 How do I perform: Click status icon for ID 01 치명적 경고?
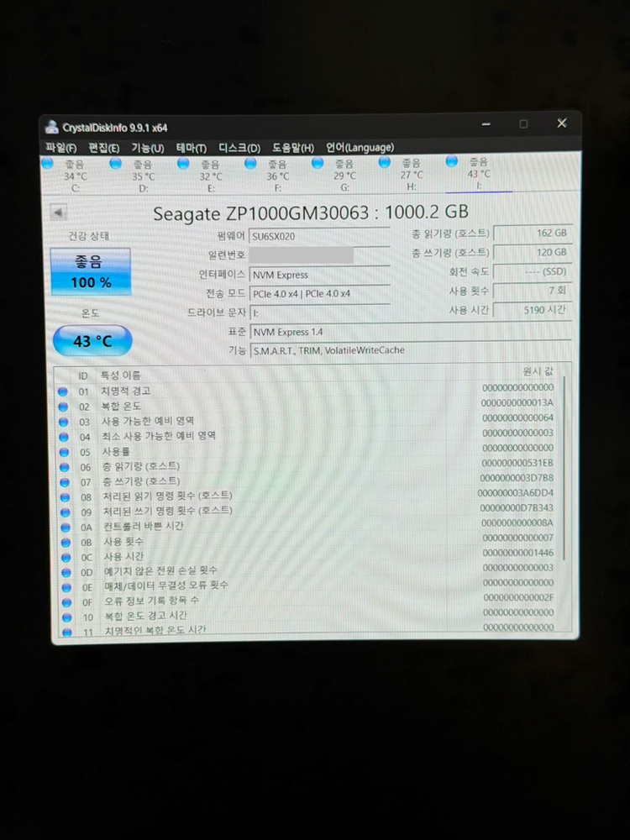pos(63,391)
